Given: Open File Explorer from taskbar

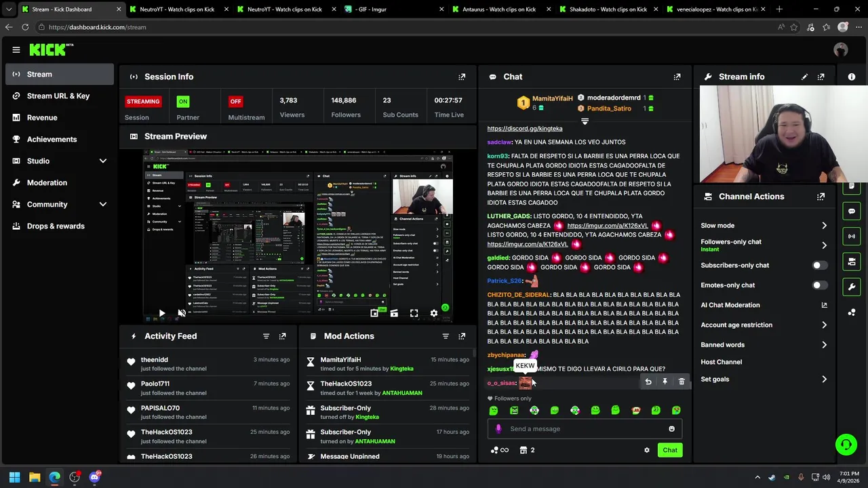Looking at the screenshot, I should click(34, 477).
